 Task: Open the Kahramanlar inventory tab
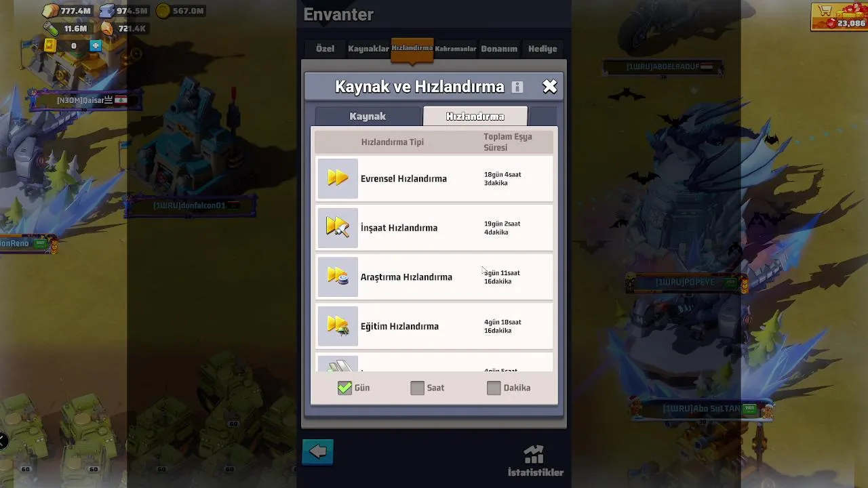tap(456, 49)
